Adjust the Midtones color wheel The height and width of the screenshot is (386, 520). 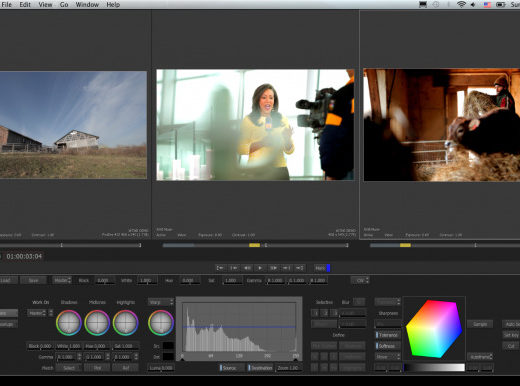point(97,322)
